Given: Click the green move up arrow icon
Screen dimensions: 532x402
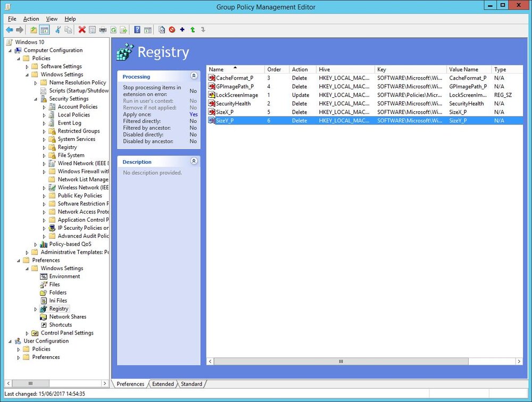Looking at the screenshot, I should (x=193, y=30).
